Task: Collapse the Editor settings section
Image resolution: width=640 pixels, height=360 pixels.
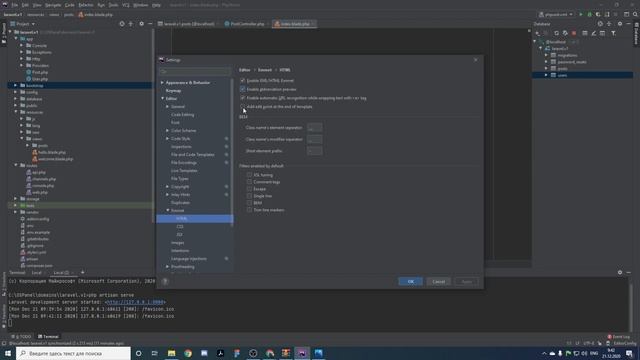Action: click(162, 98)
